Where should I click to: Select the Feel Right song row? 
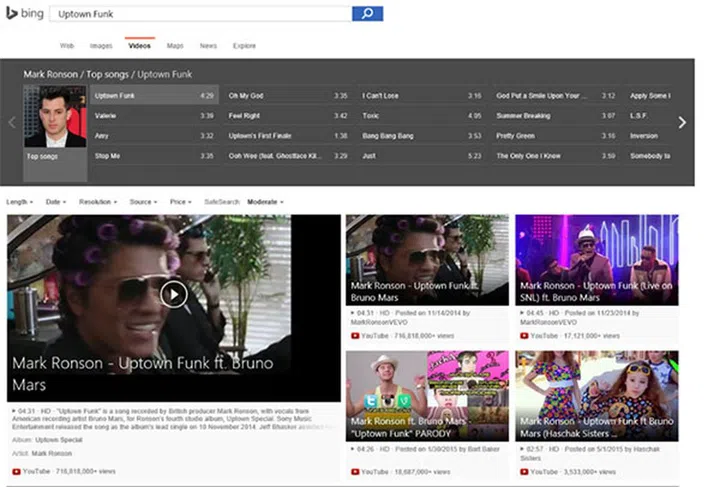point(288,116)
